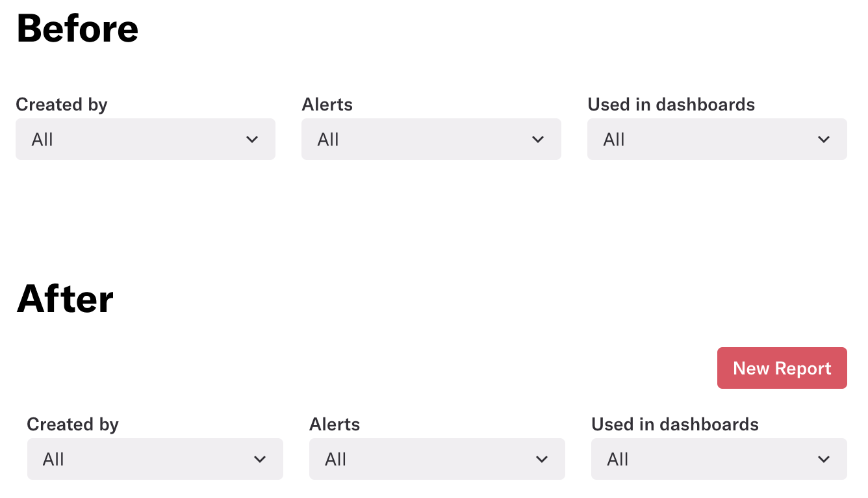Viewport: 868px width, 498px height.
Task: Open Created by dropdown under After
Action: 155,459
